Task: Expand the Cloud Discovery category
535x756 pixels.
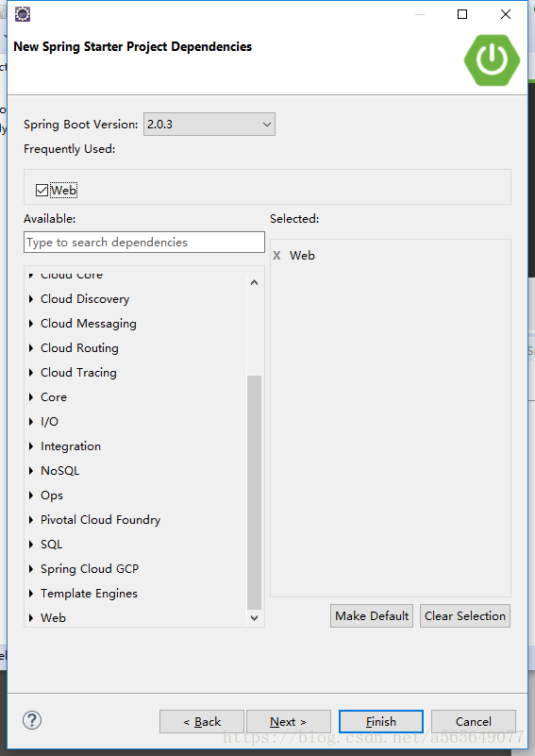Action: [31, 299]
